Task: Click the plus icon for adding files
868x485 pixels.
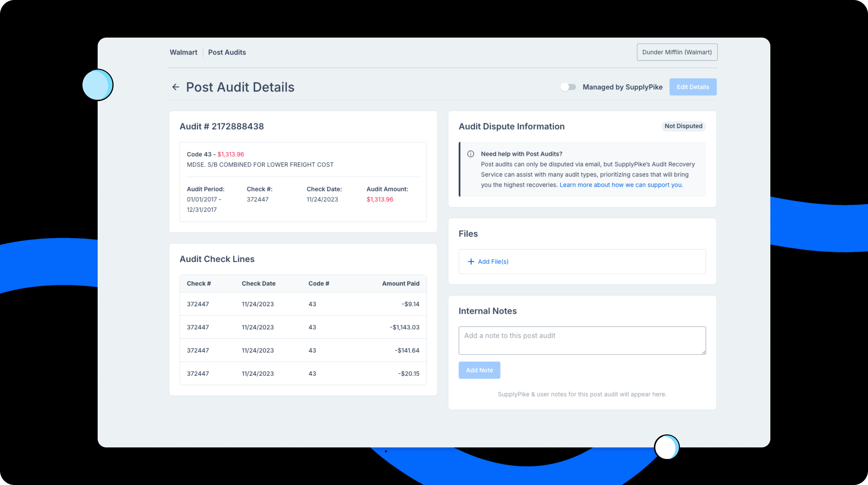Action: pos(471,262)
